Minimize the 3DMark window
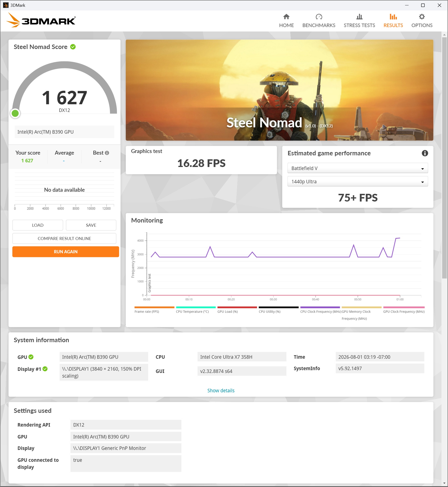The image size is (448, 487). click(x=407, y=5)
